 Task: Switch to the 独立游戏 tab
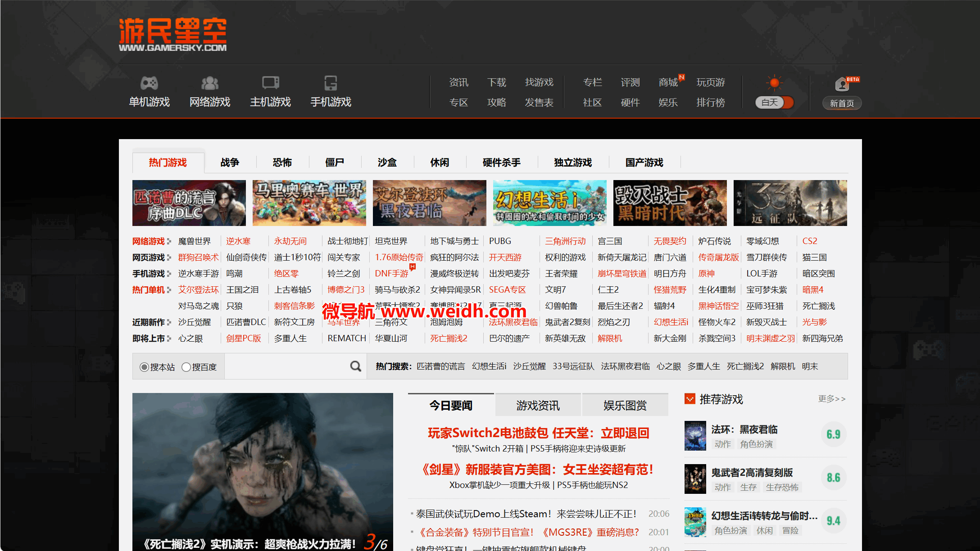(573, 163)
